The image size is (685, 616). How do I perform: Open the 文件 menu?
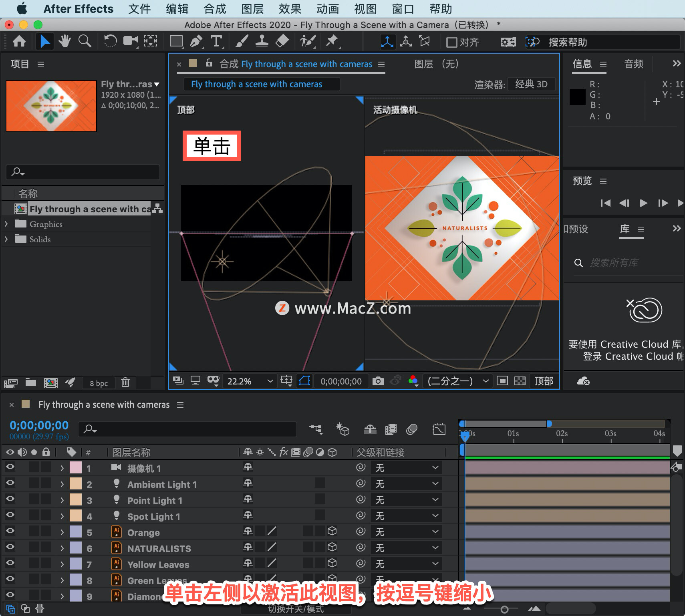click(x=139, y=9)
